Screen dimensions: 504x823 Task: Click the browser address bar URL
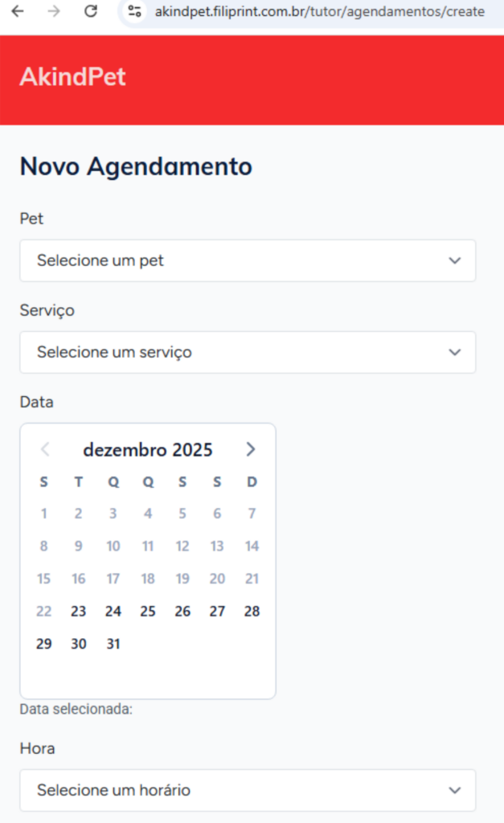[319, 12]
